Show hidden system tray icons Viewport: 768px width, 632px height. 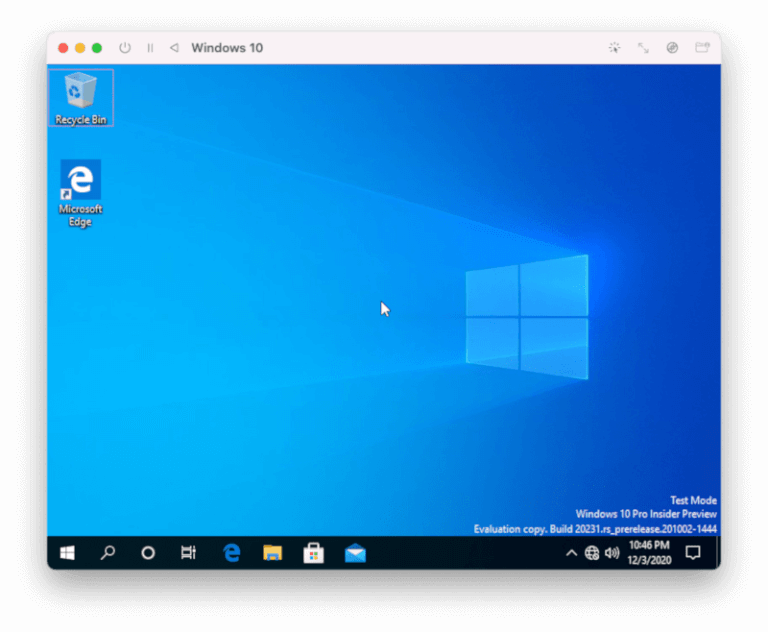click(571, 553)
